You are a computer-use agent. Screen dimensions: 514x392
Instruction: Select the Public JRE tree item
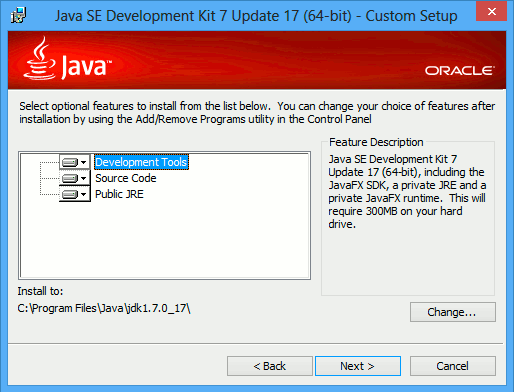click(119, 194)
